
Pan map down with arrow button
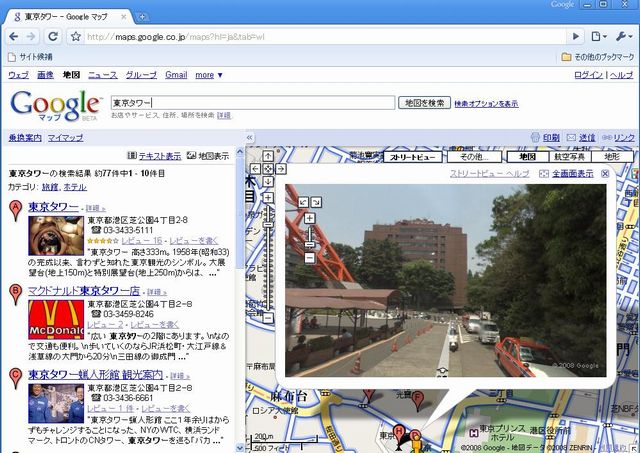click(268, 181)
